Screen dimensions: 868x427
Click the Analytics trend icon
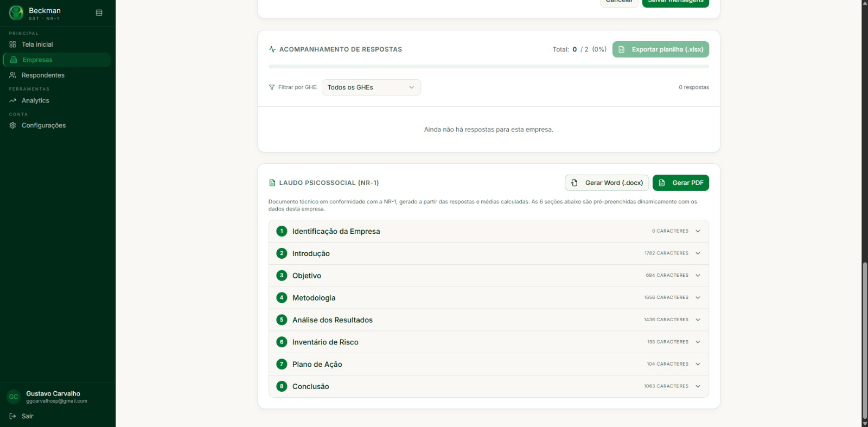tap(12, 100)
